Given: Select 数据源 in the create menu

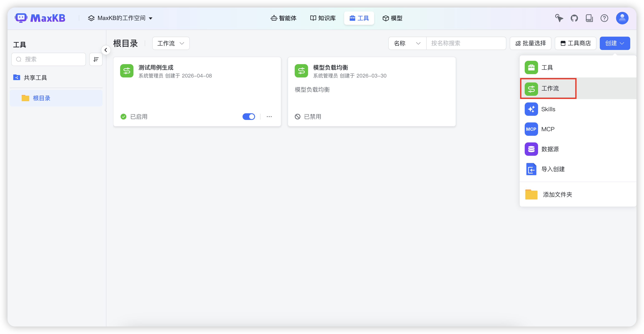Looking at the screenshot, I should coord(550,149).
